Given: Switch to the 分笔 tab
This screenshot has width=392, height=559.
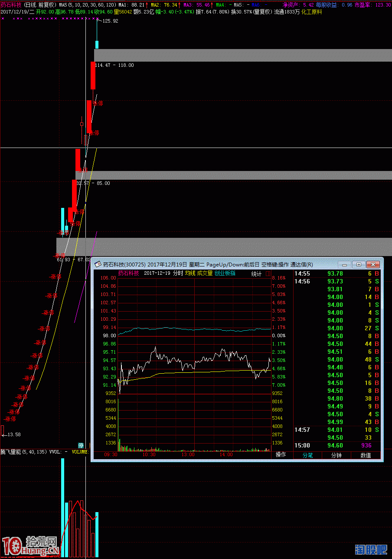Looking at the screenshot, I should click(x=308, y=455).
